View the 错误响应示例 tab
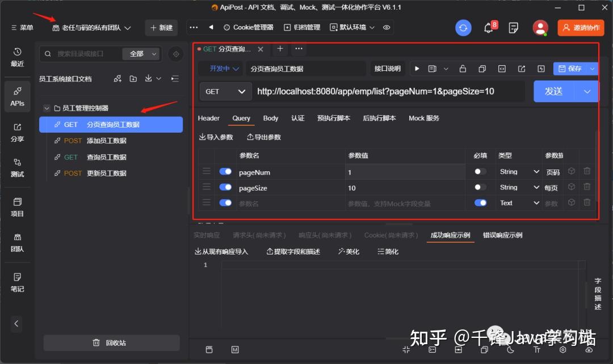Screen dimensions: 613x364 click(x=502, y=235)
